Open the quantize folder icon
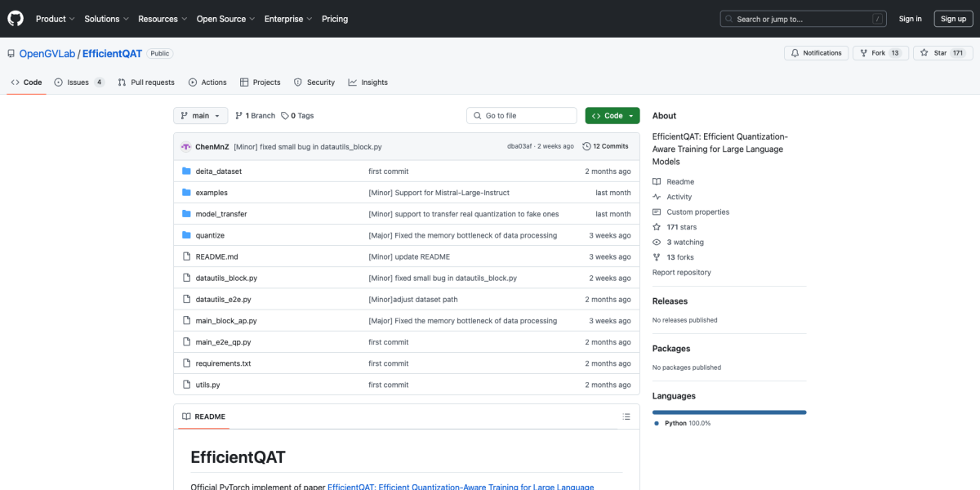The image size is (980, 490). tap(187, 235)
